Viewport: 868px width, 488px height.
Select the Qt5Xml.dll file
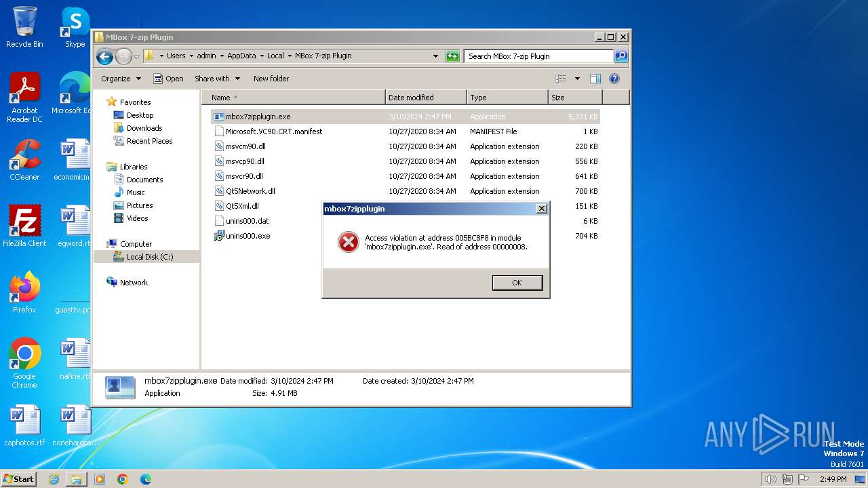pyautogui.click(x=242, y=206)
